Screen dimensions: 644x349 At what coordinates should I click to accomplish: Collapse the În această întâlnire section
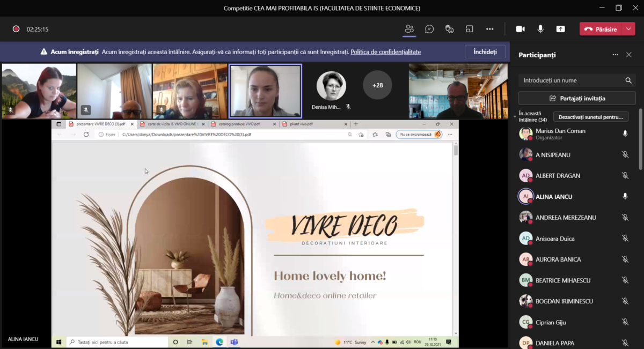tap(515, 116)
